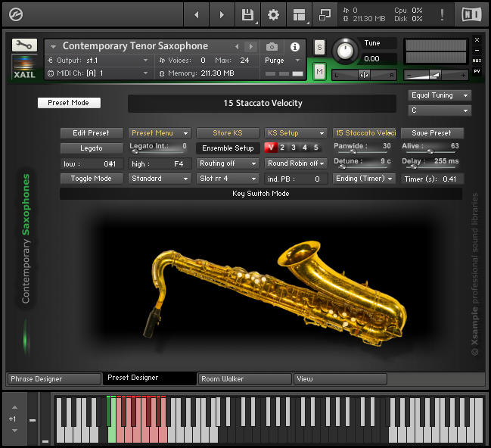
Task: Open the Standard mode dropdown
Action: (x=160, y=179)
